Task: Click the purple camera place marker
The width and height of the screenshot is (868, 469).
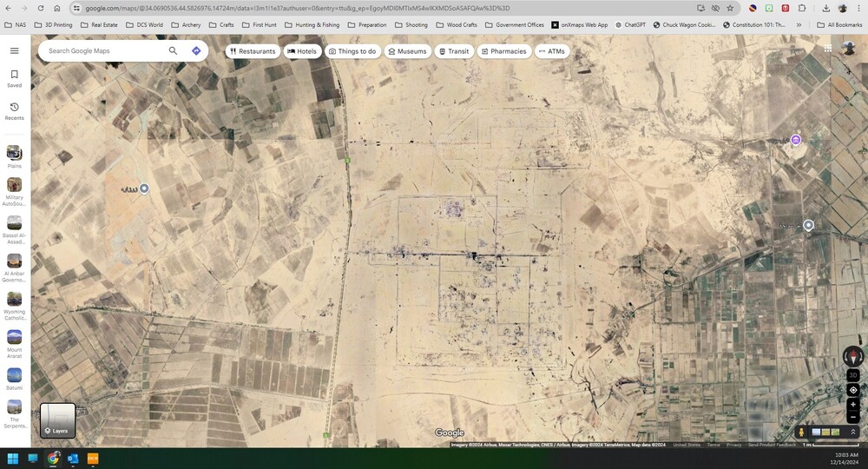Action: pos(795,140)
